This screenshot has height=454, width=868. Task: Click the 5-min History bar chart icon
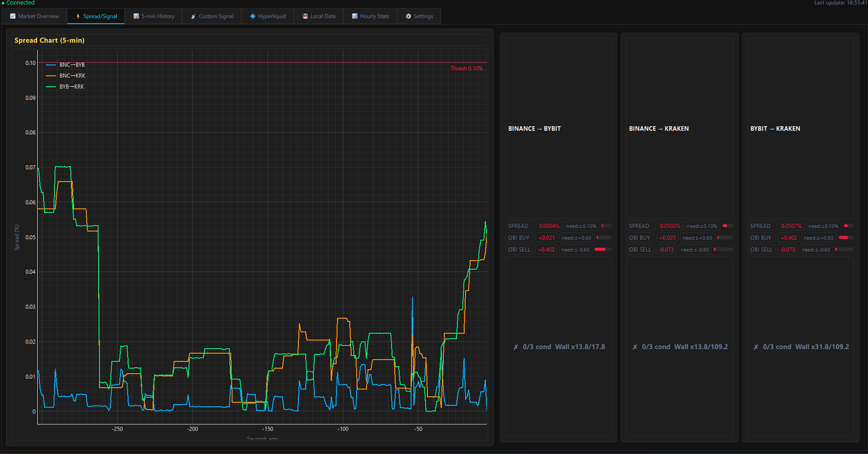136,16
